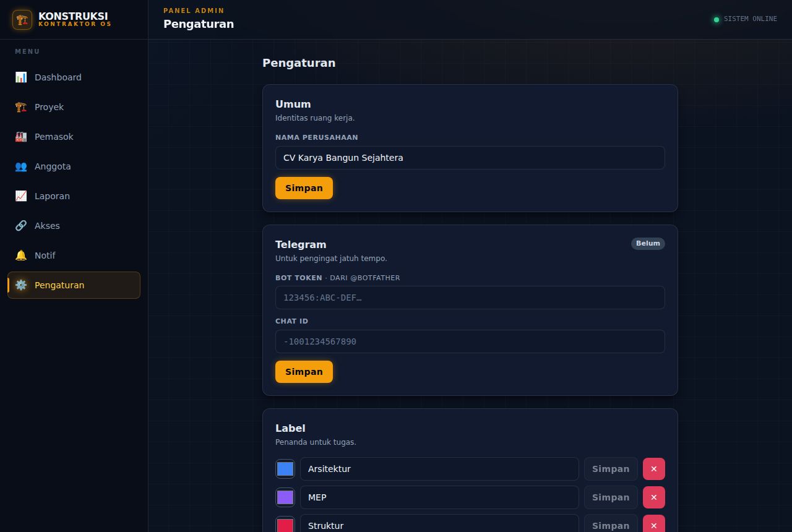This screenshot has width=792, height=532.
Task: Select the Proyek crane icon
Action: 21,107
